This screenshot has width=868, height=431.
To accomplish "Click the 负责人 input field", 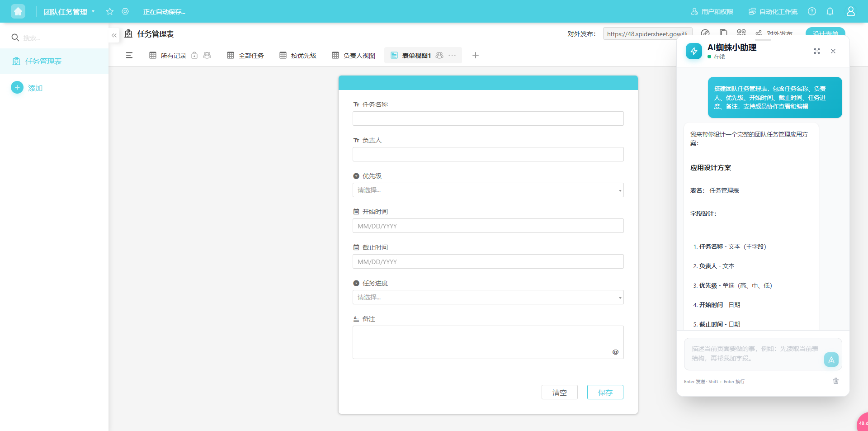I will pyautogui.click(x=488, y=154).
